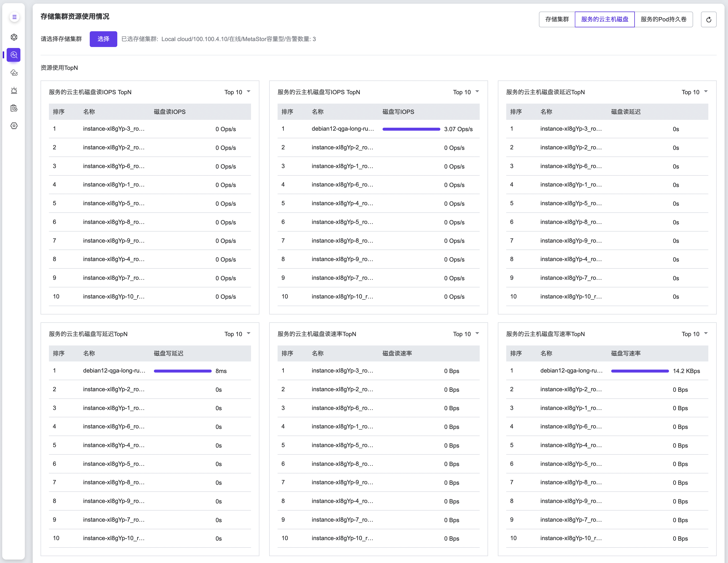The height and width of the screenshot is (563, 728).
Task: Click the 磁盘读速率 column header
Action: [397, 354]
